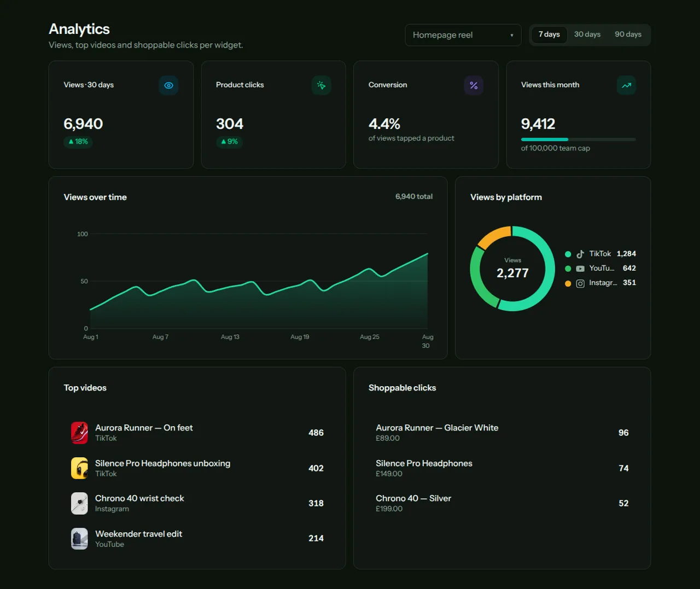Click the cursor-click icon on Product clicks card
Viewport: 700px width, 589px height.
point(321,85)
